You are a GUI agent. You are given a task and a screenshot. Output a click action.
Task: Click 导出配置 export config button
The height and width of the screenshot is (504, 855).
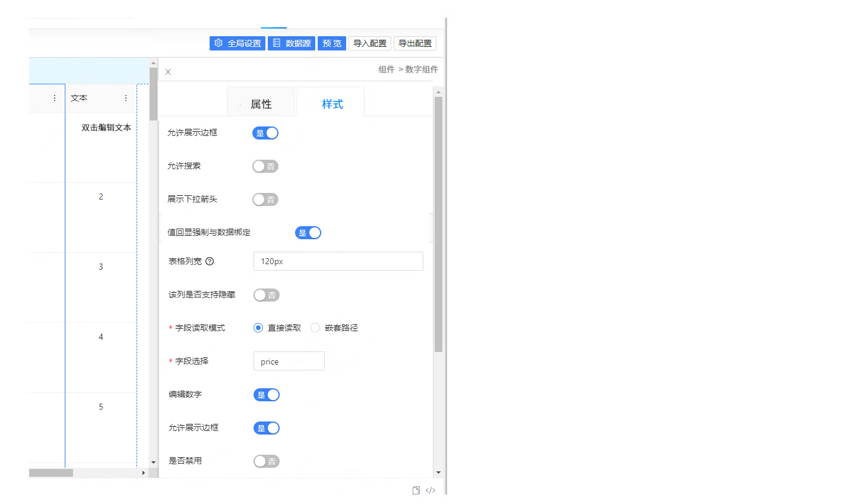point(415,43)
